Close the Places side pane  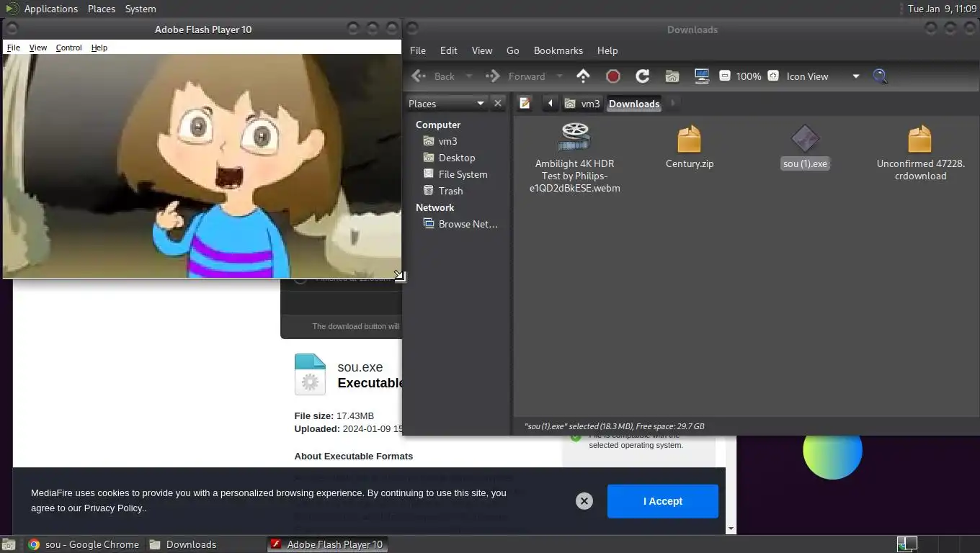coord(497,104)
